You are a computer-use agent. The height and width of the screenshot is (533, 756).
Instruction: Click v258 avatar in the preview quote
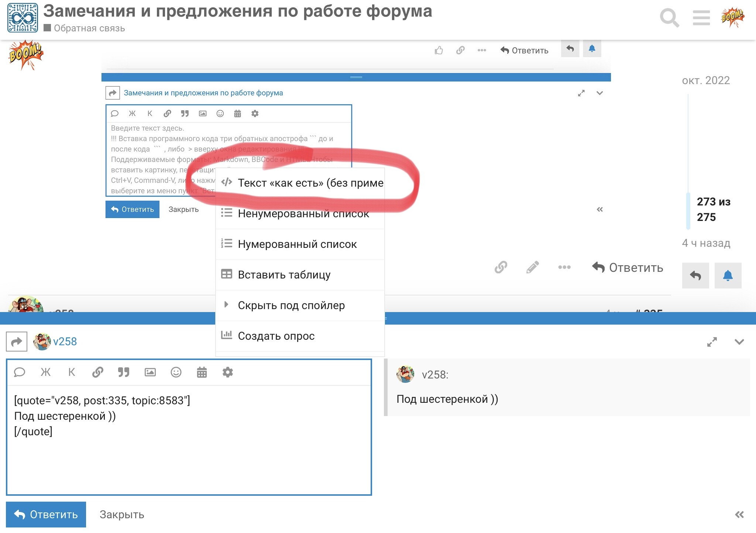pyautogui.click(x=405, y=374)
